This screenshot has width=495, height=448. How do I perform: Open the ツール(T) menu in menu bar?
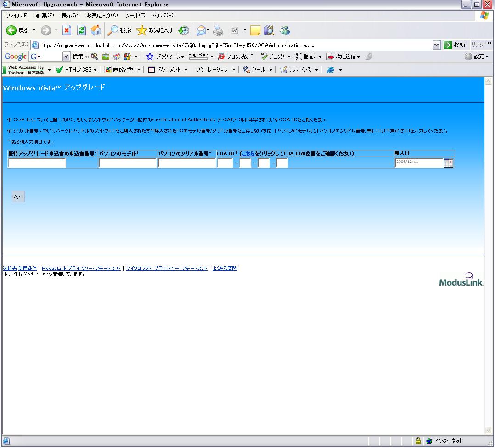click(135, 16)
